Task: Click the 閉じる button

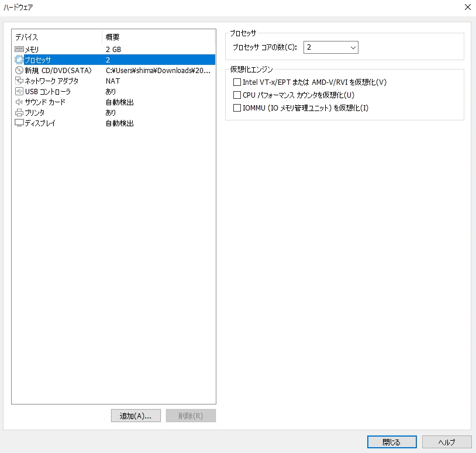Action: pyautogui.click(x=392, y=442)
